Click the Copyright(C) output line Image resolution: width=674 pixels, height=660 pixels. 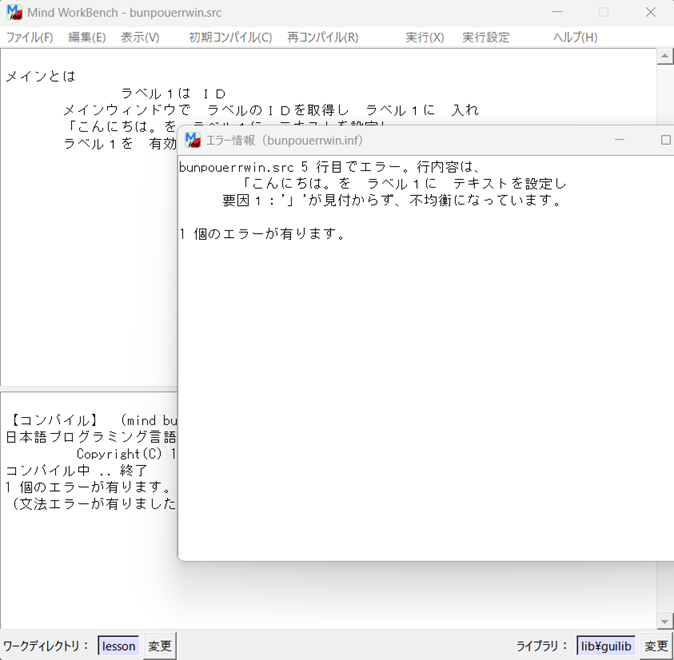coord(126,454)
